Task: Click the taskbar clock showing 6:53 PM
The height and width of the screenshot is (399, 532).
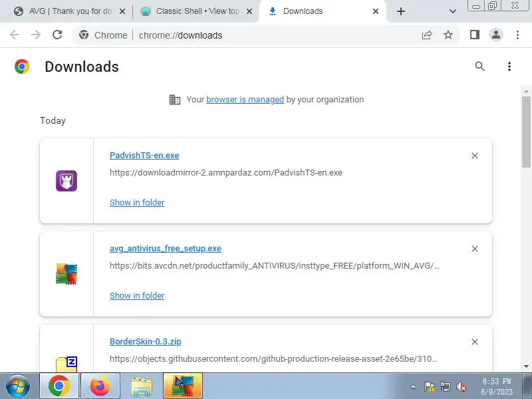Action: pyautogui.click(x=497, y=386)
